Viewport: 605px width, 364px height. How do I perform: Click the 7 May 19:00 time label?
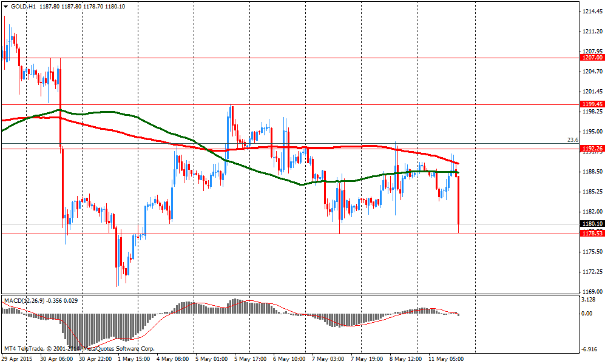click(367, 359)
